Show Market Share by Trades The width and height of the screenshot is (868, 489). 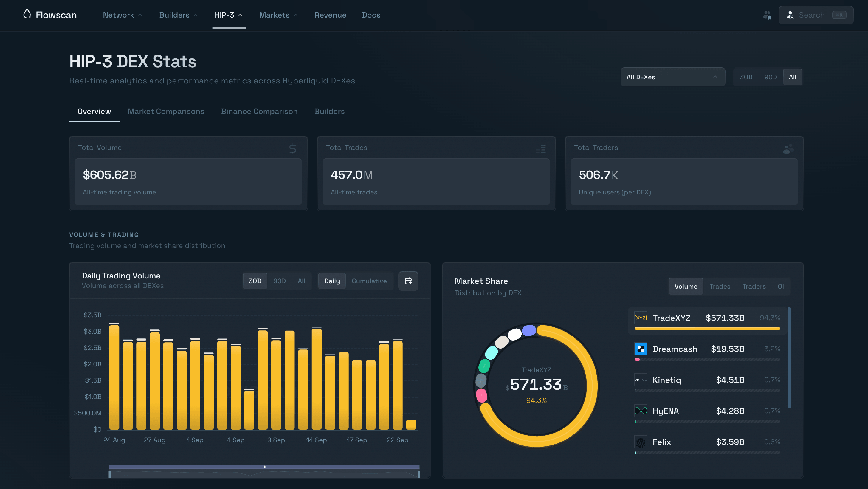click(720, 286)
